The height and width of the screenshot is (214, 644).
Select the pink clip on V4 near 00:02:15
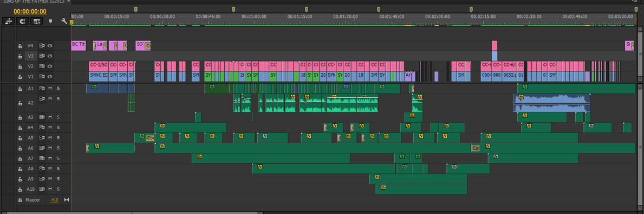(x=495, y=45)
